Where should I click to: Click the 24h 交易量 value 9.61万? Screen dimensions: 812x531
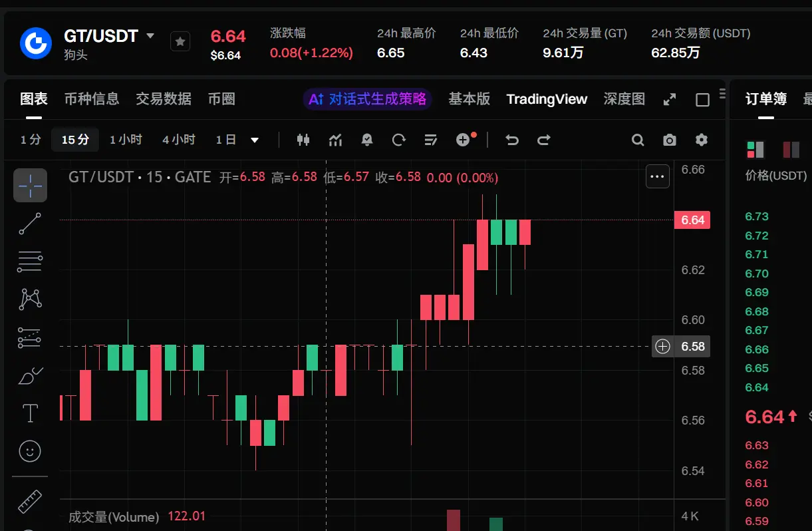point(563,53)
